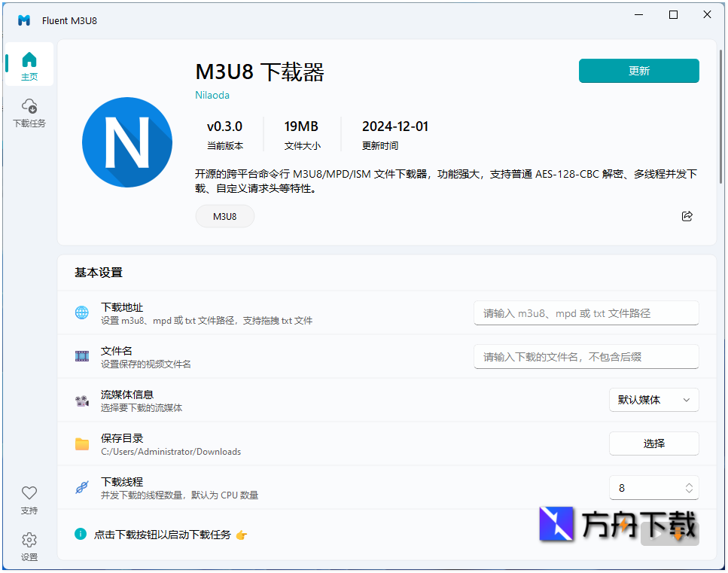The image size is (728, 573).
Task: Click the 更新 update button
Action: pyautogui.click(x=639, y=71)
